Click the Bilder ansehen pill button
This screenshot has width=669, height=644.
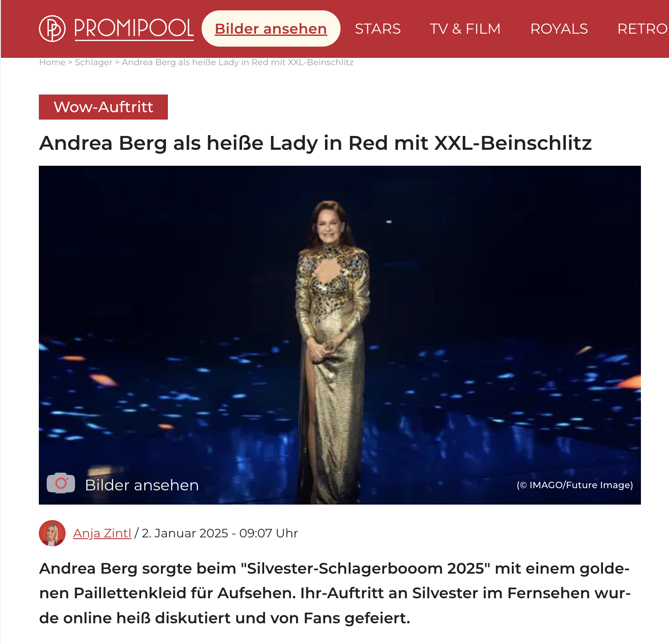(271, 28)
